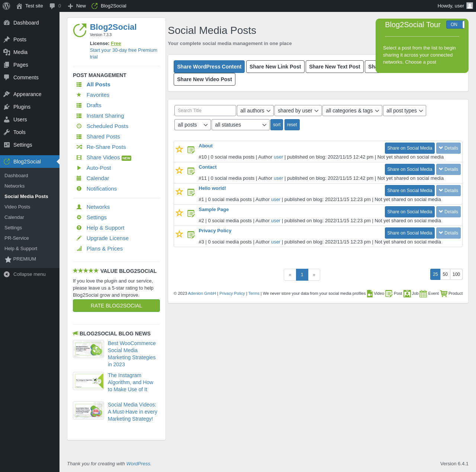The width and height of the screenshot is (476, 472).
Task: Expand the all statuses dropdown
Action: pyautogui.click(x=241, y=125)
